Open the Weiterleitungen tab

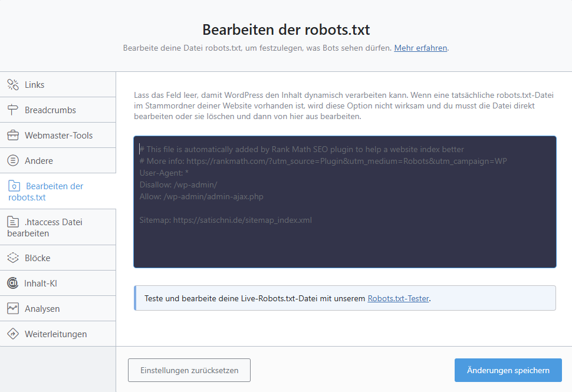[x=58, y=334]
